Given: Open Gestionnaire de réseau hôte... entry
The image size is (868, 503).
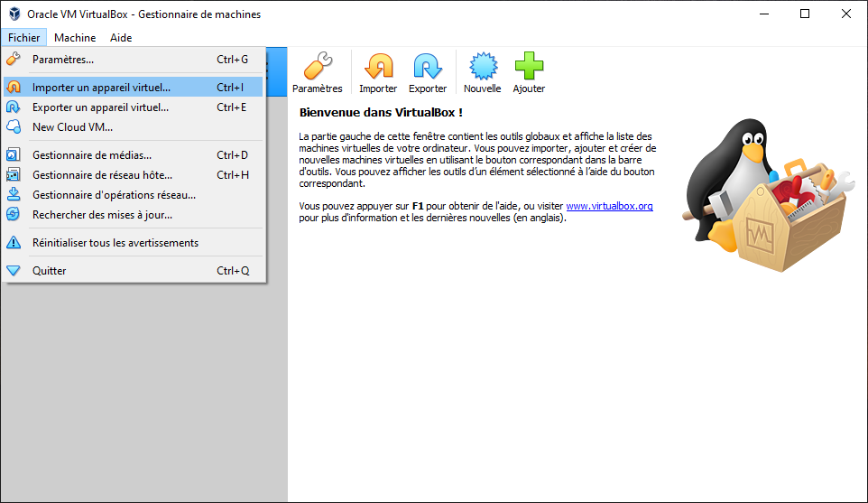Looking at the screenshot, I should click(x=134, y=175).
